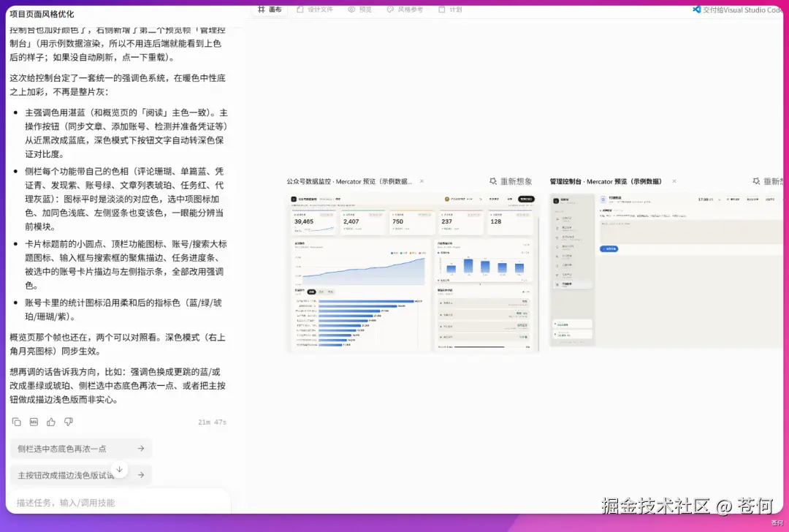Click the Markdown copy icon
Image resolution: width=789 pixels, height=532 pixels.
[x=34, y=422]
